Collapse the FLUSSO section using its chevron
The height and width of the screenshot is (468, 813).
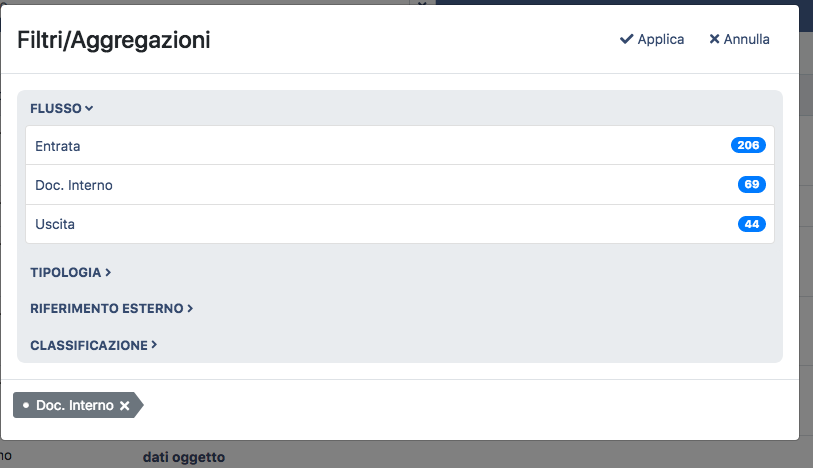click(x=89, y=108)
